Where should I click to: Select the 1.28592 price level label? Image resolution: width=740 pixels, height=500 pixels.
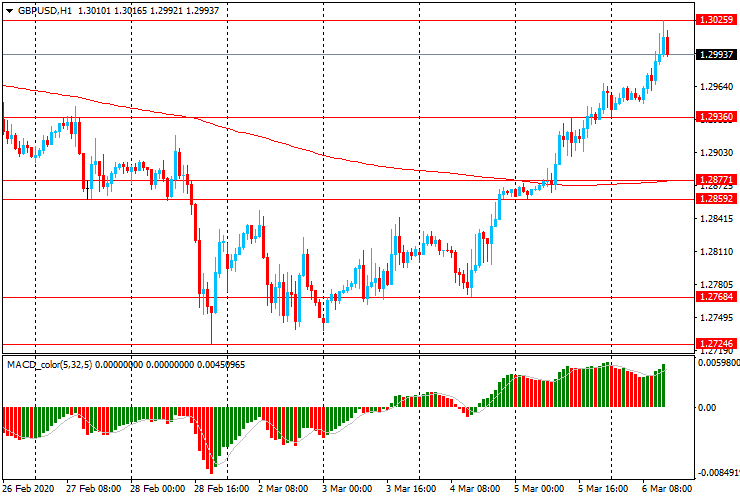tap(717, 199)
